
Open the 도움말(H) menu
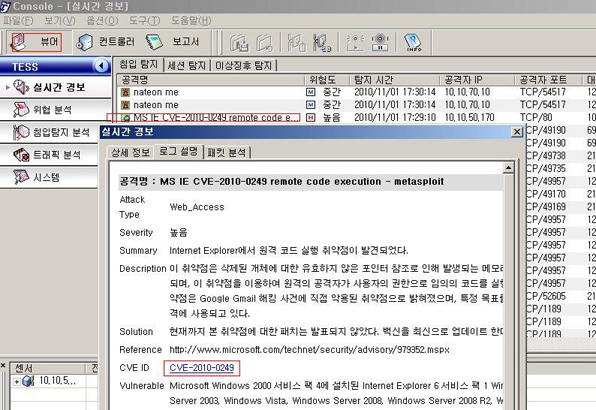[x=191, y=21]
